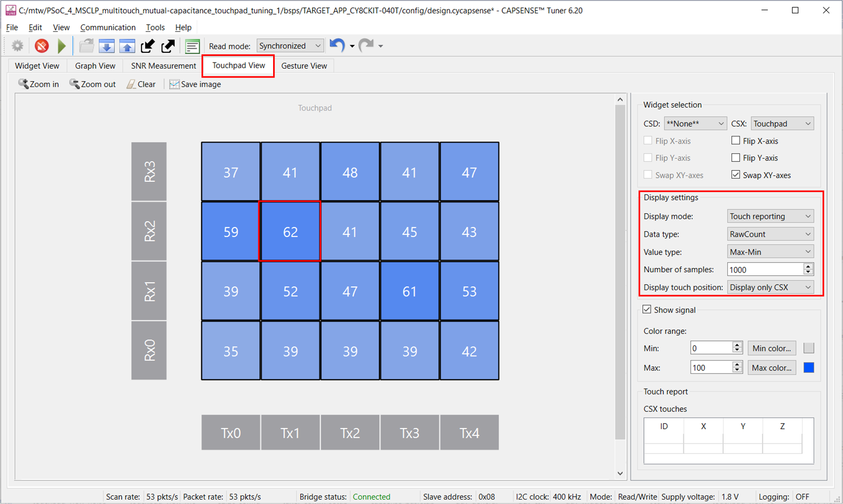Open the Data Type dropdown menu
This screenshot has height=504, width=843.
768,234
